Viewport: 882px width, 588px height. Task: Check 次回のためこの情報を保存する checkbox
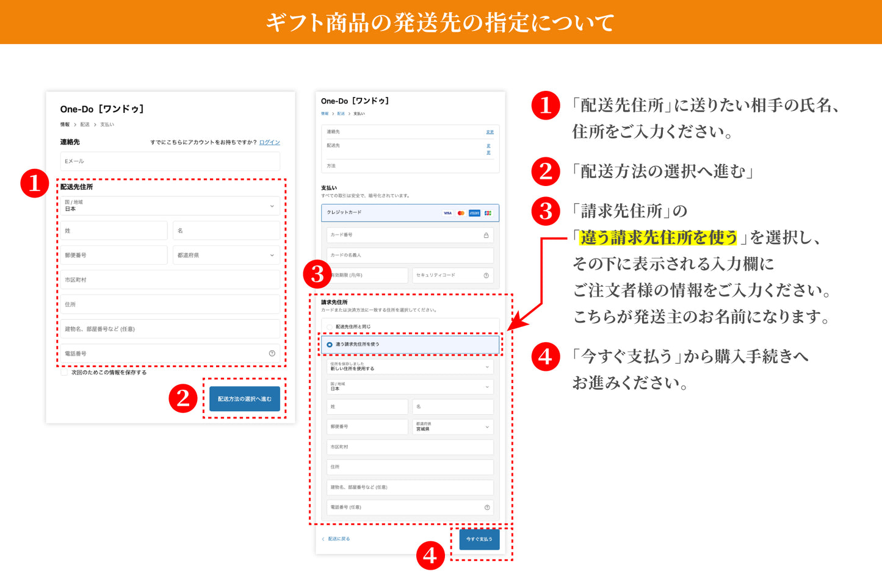point(64,373)
